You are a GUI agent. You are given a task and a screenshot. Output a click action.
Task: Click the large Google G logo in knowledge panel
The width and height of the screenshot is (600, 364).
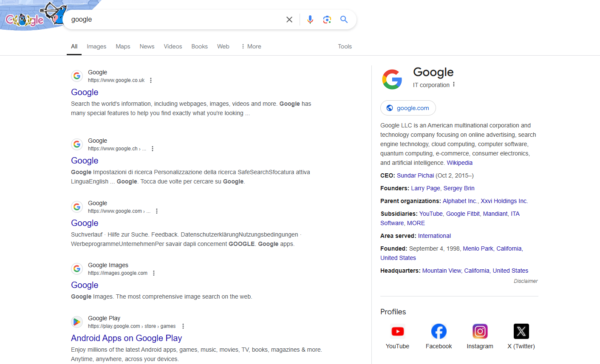tap(392, 79)
